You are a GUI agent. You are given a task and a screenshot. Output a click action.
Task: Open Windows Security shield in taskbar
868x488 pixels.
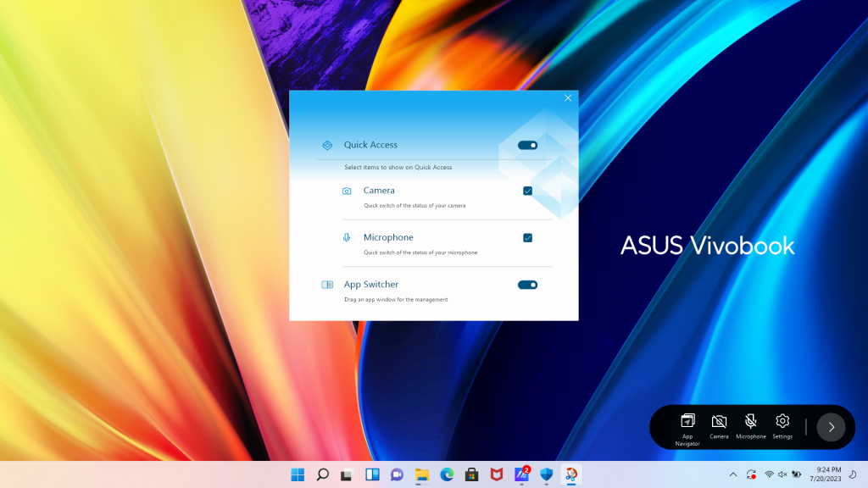(x=547, y=474)
